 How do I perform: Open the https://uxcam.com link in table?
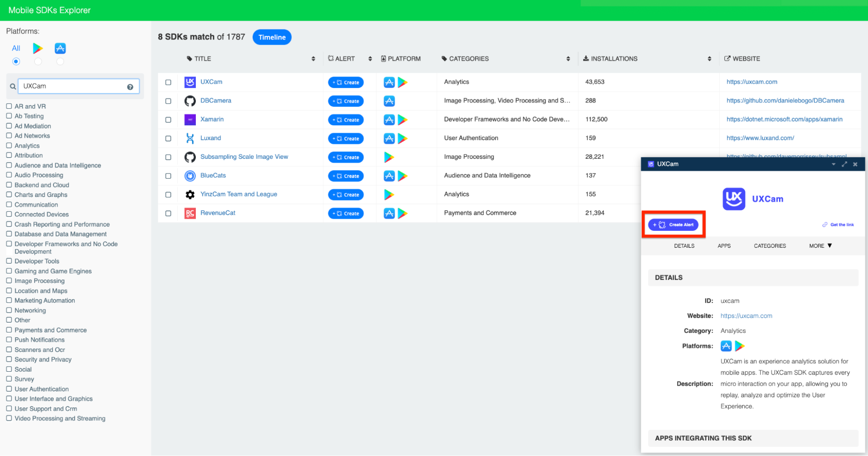(752, 82)
